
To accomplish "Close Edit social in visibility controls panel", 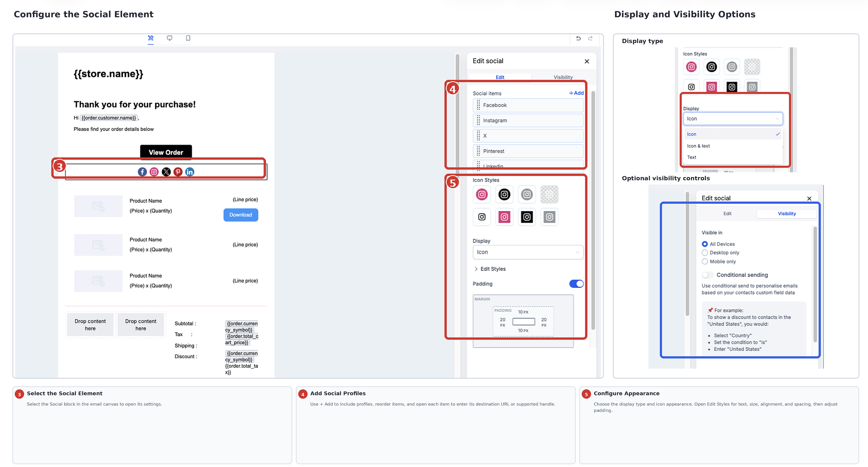I will point(809,199).
